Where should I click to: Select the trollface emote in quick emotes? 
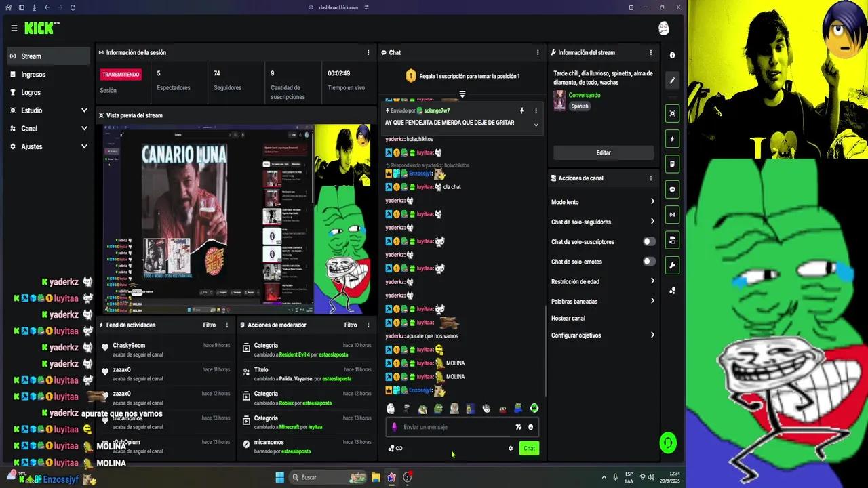point(486,409)
